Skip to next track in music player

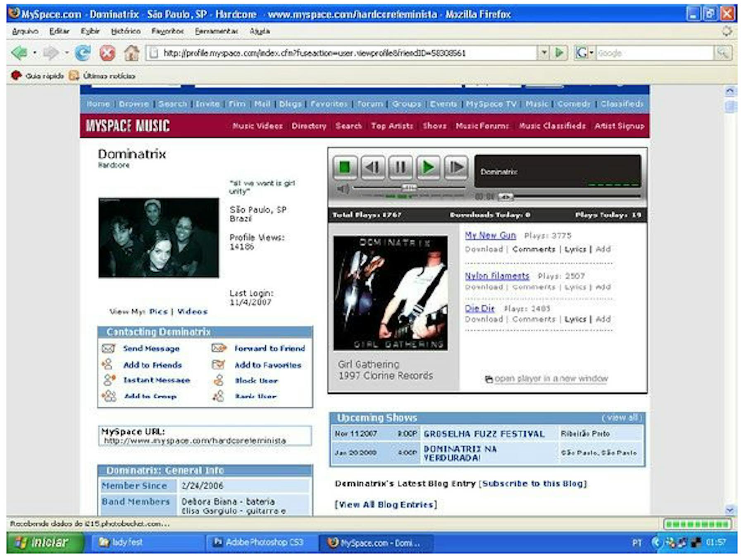(456, 167)
